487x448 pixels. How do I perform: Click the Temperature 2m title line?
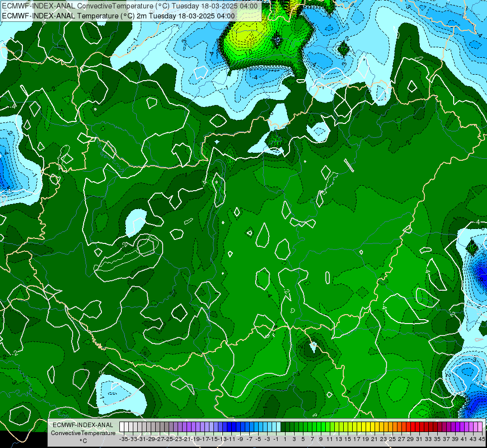tap(118, 16)
